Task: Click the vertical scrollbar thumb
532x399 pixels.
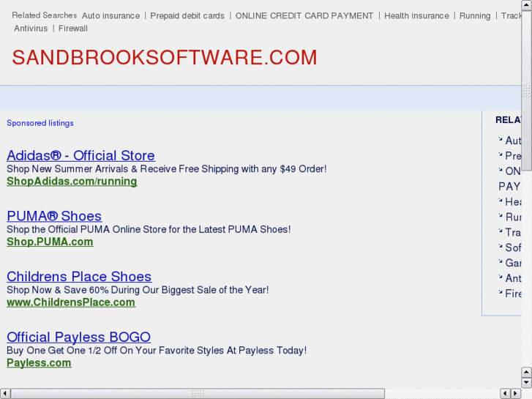Action: tap(527, 91)
